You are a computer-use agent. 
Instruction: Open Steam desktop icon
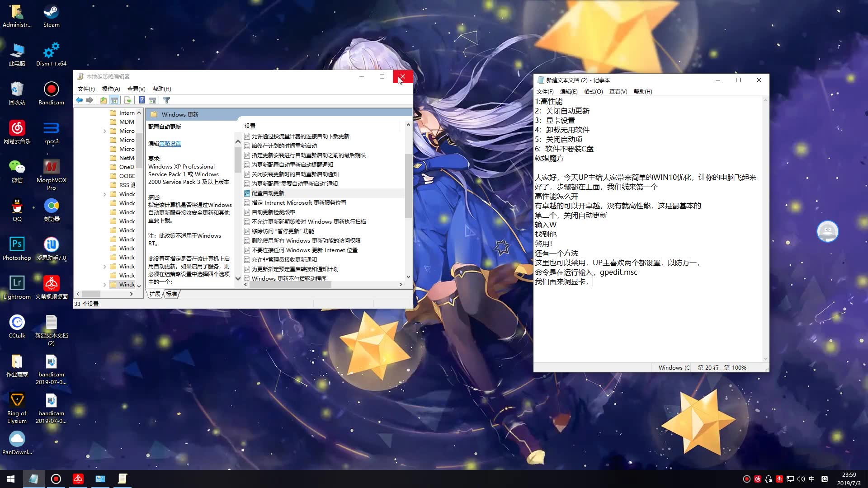tap(51, 16)
